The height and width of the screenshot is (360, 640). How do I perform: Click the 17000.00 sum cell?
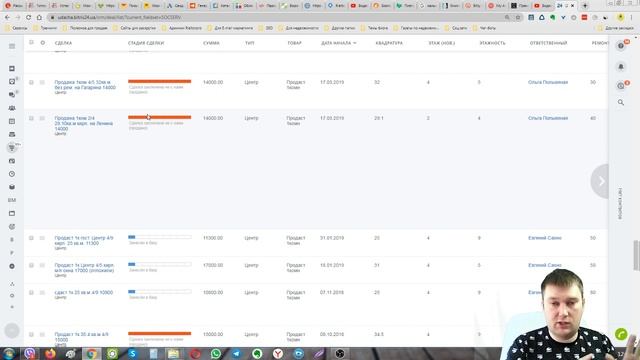(x=213, y=265)
